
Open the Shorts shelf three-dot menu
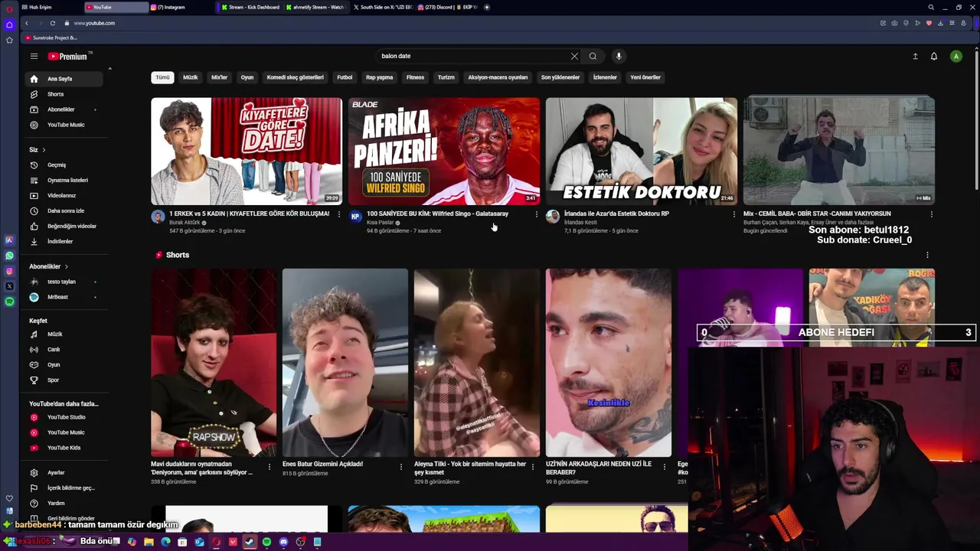[927, 255]
